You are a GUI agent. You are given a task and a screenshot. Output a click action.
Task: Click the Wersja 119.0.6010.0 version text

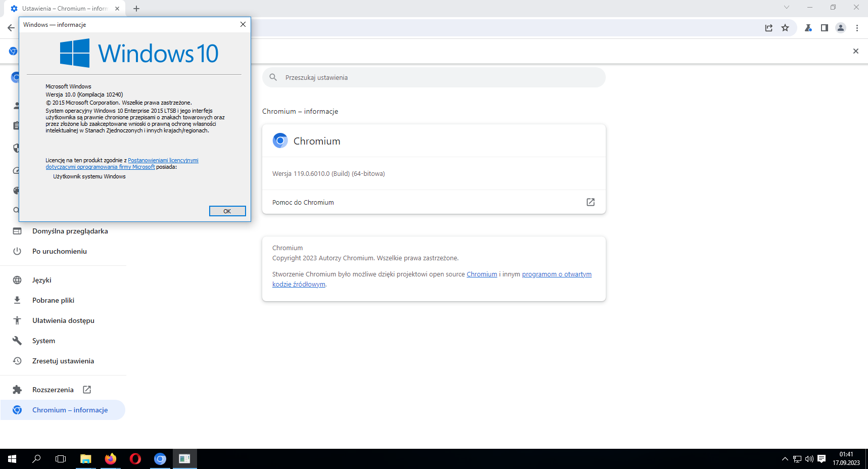pos(328,173)
